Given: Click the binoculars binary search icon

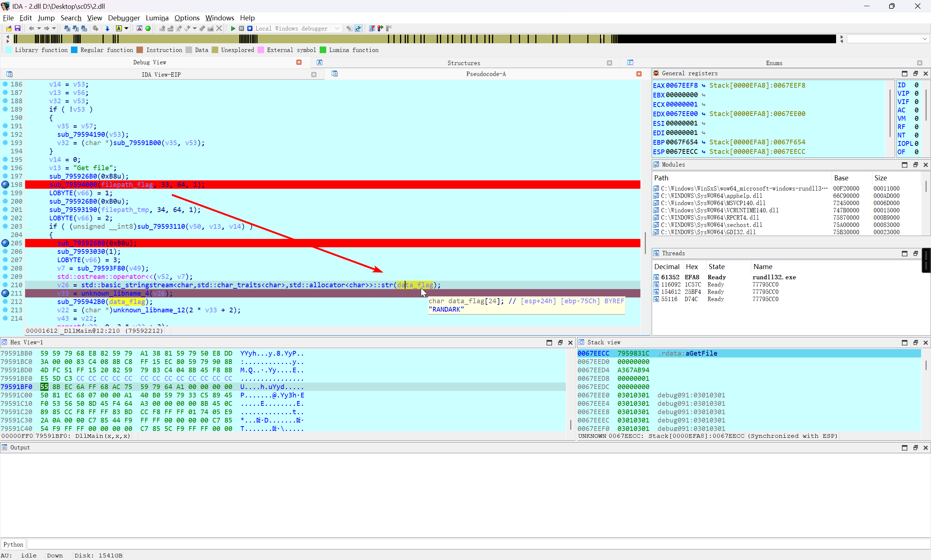Looking at the screenshot, I should [84, 28].
